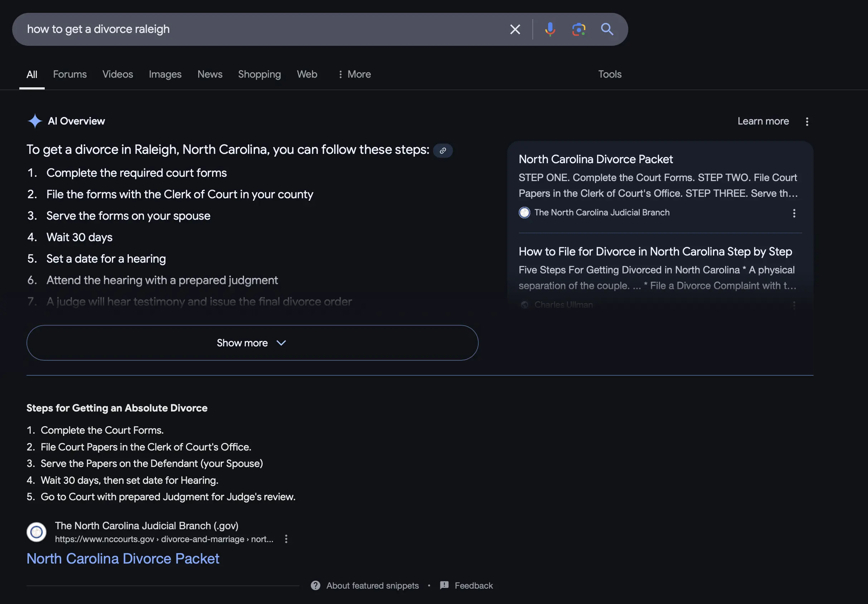Click the AI Overview sparkle icon
Viewport: 868px width, 604px height.
(x=34, y=121)
